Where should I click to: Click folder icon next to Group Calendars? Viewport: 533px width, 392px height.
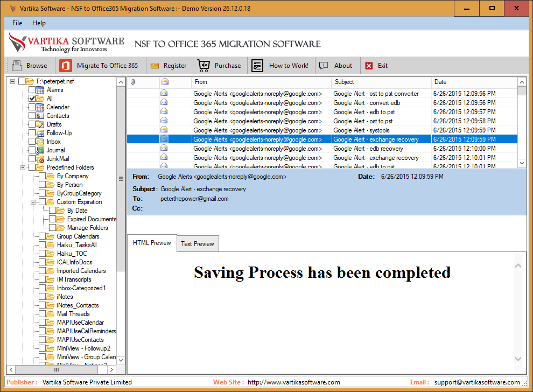pyautogui.click(x=50, y=236)
